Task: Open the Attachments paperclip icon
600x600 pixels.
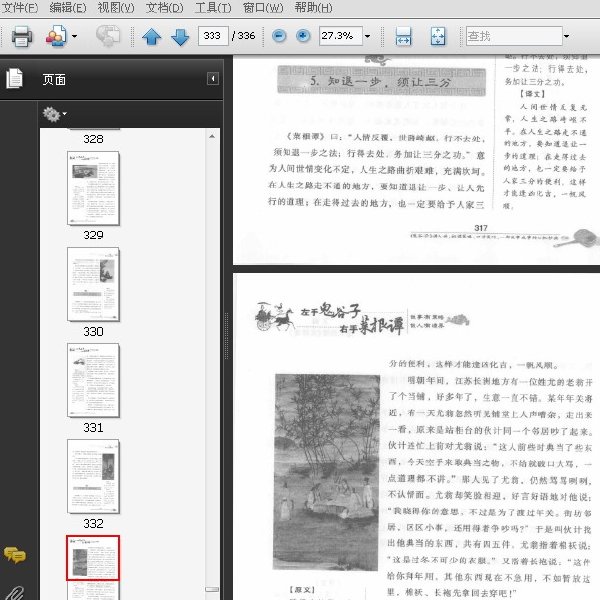Action: [15, 593]
